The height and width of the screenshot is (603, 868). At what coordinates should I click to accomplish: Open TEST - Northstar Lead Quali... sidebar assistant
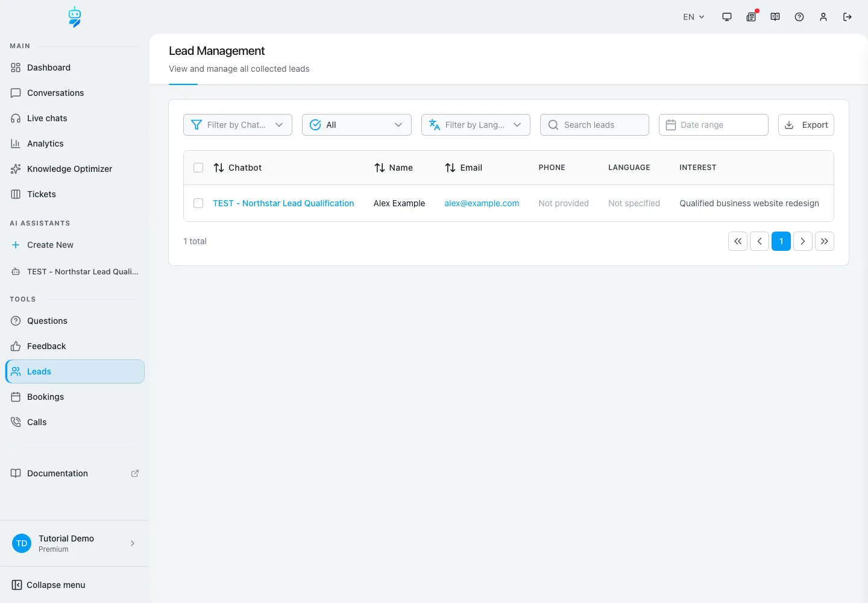coord(75,272)
